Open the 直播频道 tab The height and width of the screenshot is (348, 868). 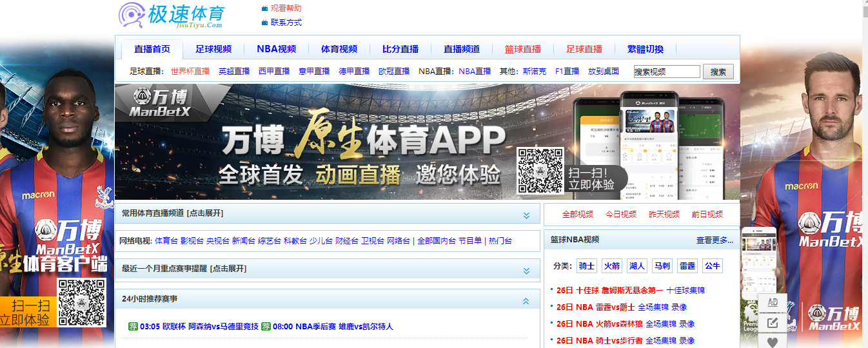click(x=462, y=49)
